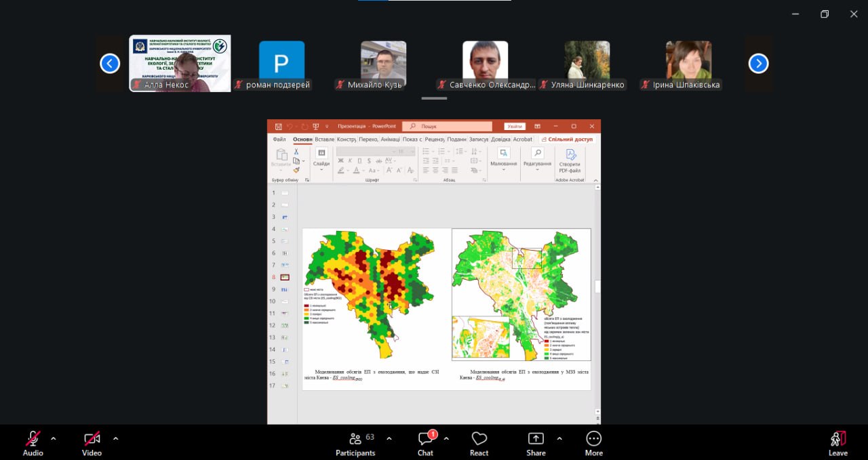This screenshot has width=868, height=460.
Task: Collapse the ribbon with chevron arrow
Action: [596, 180]
